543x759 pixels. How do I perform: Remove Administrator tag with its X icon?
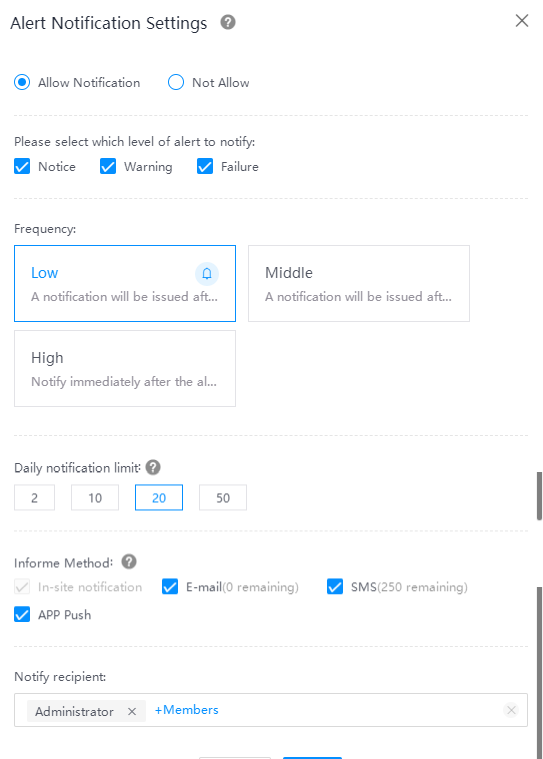pos(132,712)
